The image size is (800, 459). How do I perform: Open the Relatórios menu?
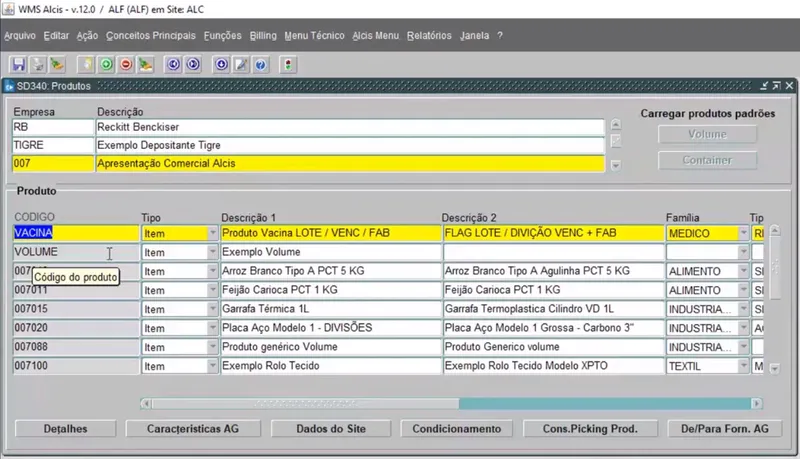(x=429, y=36)
